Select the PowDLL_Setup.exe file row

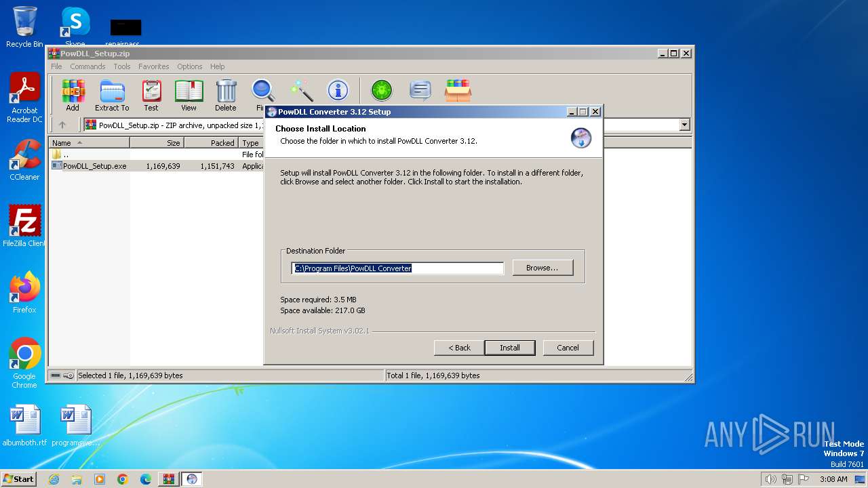[x=157, y=166]
